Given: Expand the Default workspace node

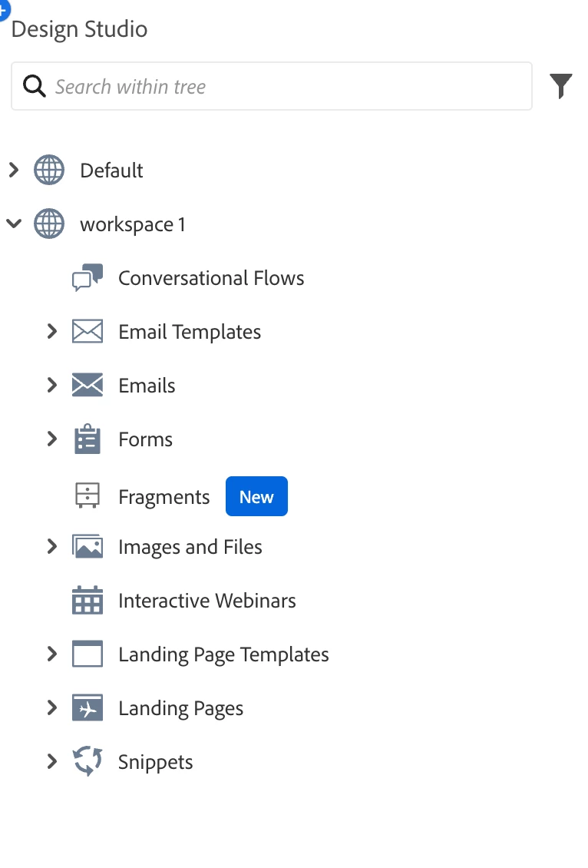Looking at the screenshot, I should pos(14,170).
